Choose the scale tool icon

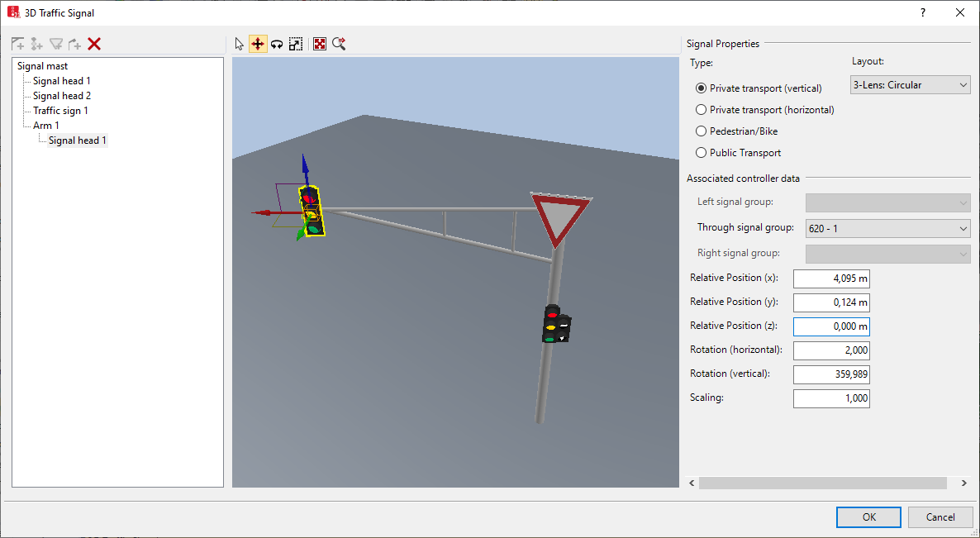[296, 44]
